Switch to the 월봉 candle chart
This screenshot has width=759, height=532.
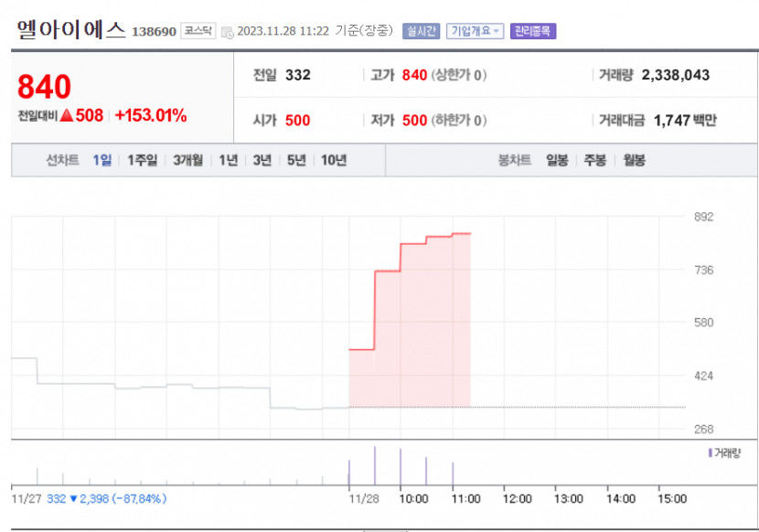(x=634, y=160)
